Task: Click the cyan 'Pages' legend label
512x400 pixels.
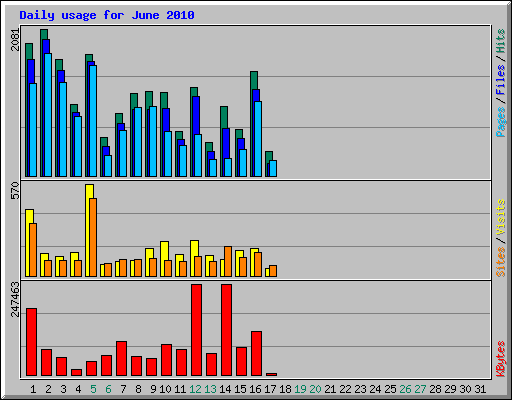Action: point(500,122)
